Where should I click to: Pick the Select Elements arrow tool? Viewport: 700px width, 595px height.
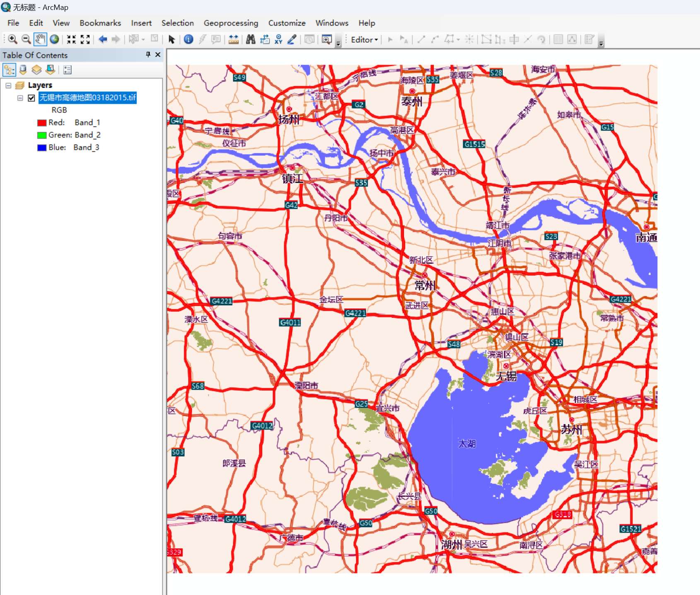171,39
